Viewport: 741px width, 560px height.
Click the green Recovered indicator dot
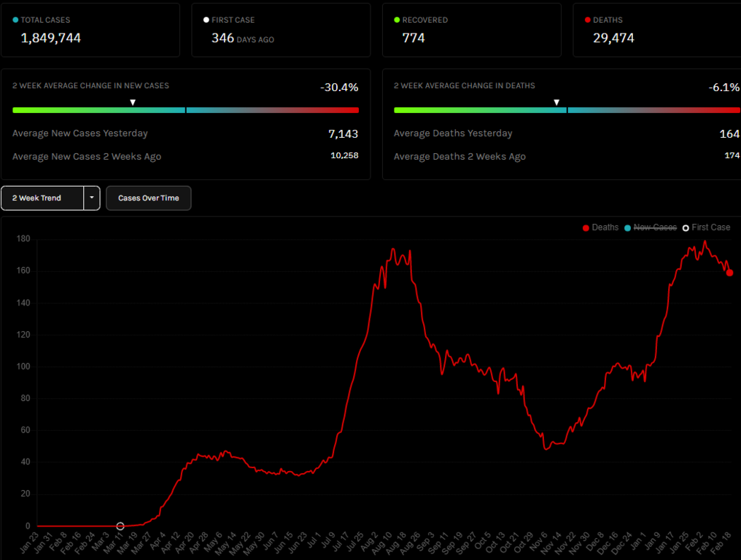coord(397,20)
